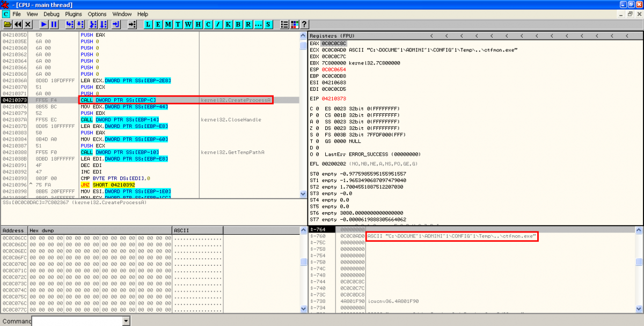The height and width of the screenshot is (326, 644).
Task: Open the Debug menu
Action: tap(52, 14)
